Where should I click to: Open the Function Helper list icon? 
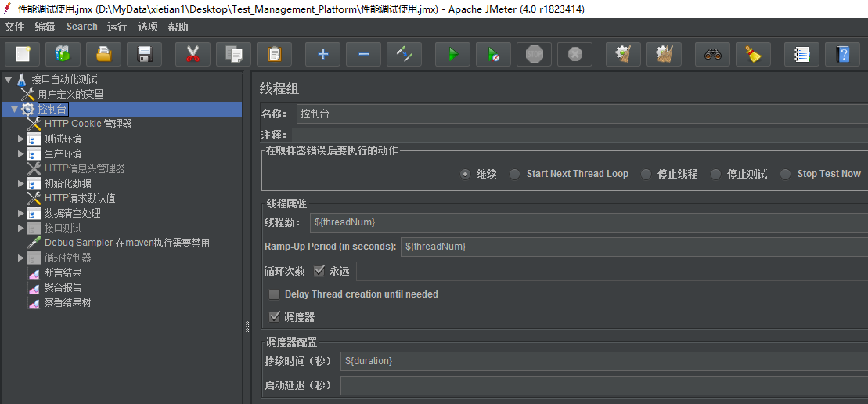(x=801, y=54)
